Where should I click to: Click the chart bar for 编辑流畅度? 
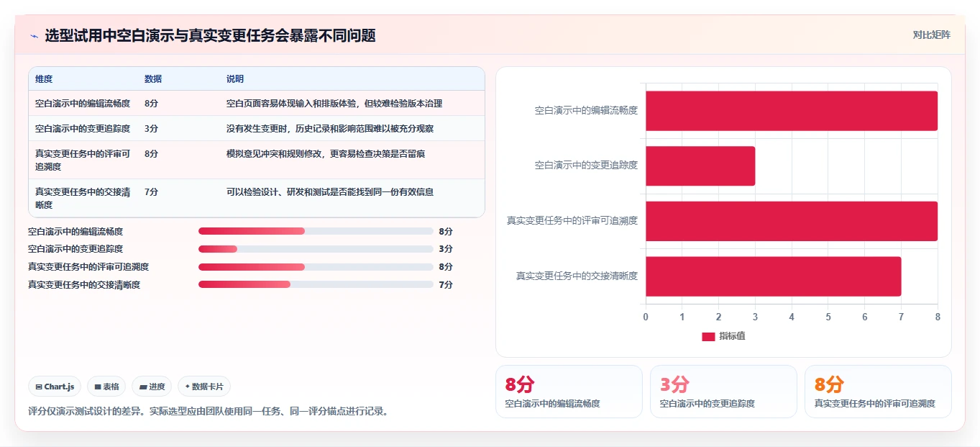(x=792, y=111)
